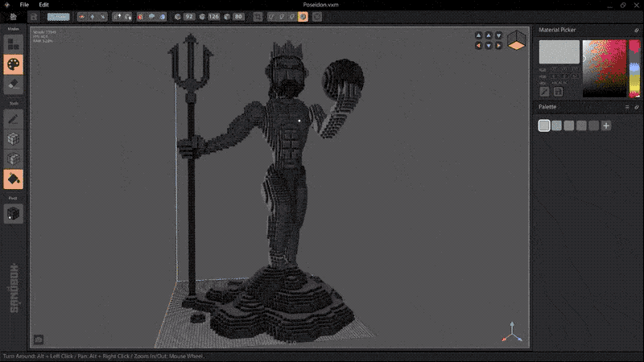Image resolution: width=644 pixels, height=362 pixels.
Task: Toggle the first mirror axis icon
Action: 82,17
